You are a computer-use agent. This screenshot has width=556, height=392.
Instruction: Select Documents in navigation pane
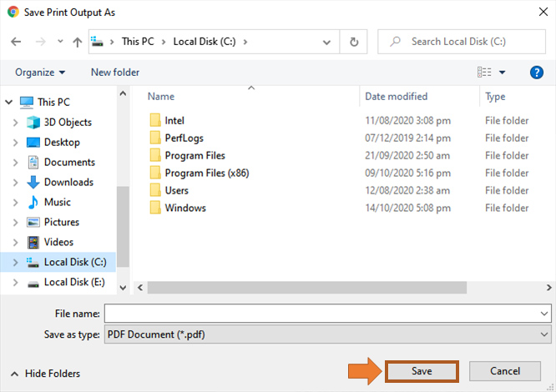[x=69, y=162]
